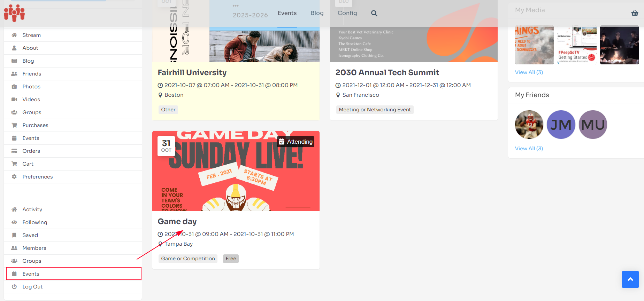Click the San Francisco location text
This screenshot has height=301, width=644.
(x=361, y=95)
